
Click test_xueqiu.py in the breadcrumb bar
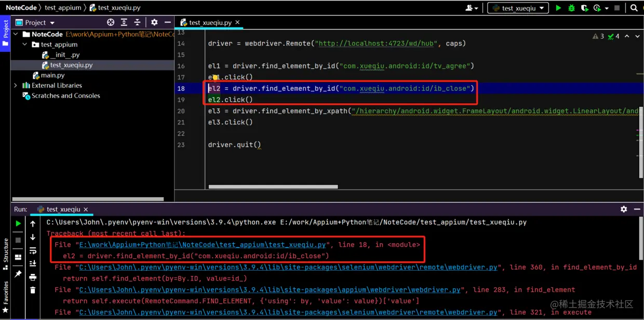pos(115,8)
